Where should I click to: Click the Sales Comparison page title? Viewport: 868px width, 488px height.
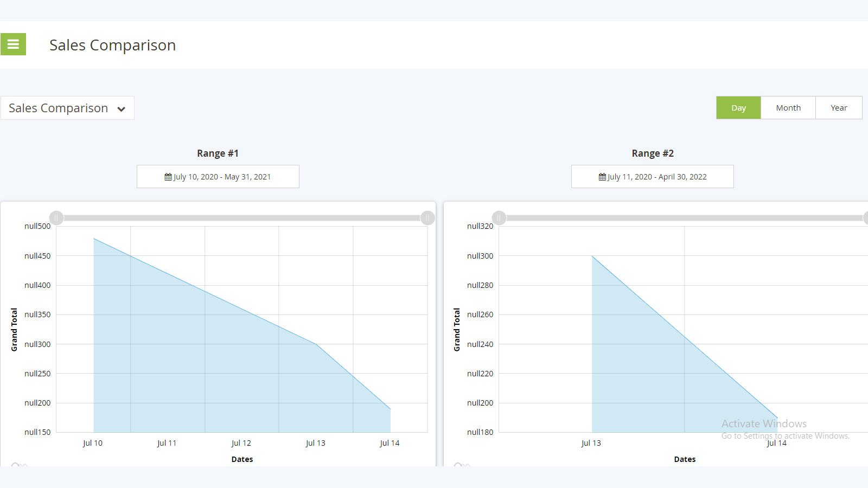[x=112, y=45]
